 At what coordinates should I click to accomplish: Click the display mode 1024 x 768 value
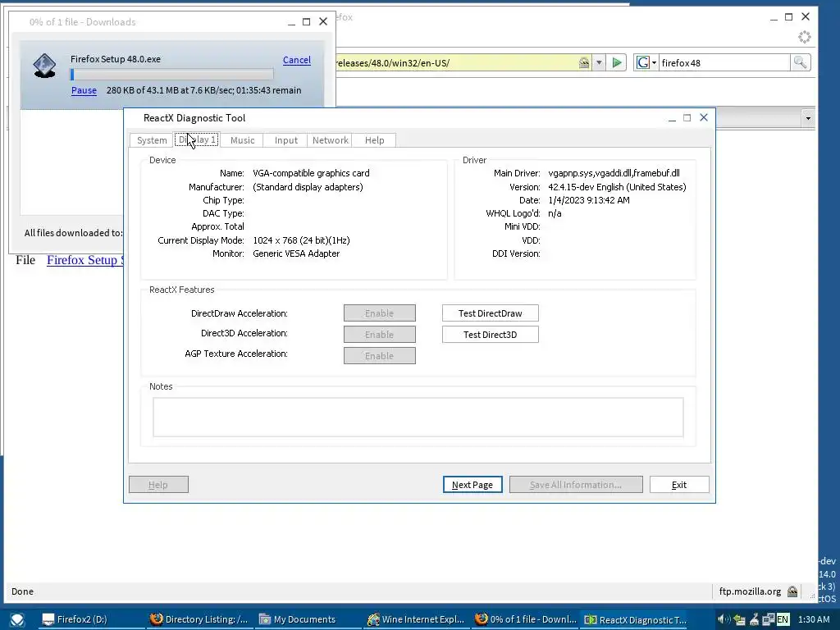point(302,240)
